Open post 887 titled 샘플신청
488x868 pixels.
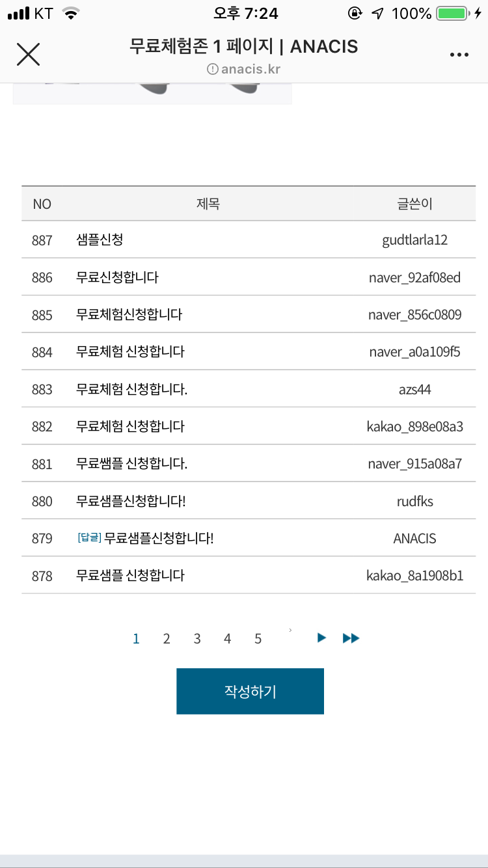[x=100, y=240]
